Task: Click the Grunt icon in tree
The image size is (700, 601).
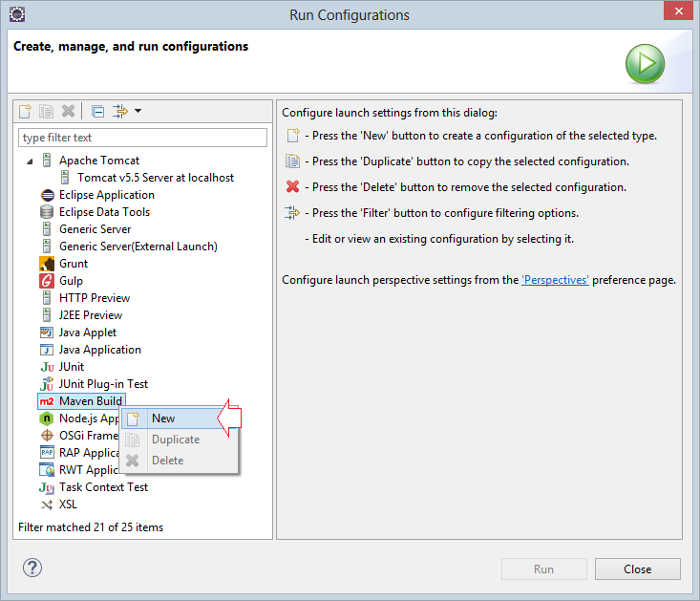Action: coord(47,264)
